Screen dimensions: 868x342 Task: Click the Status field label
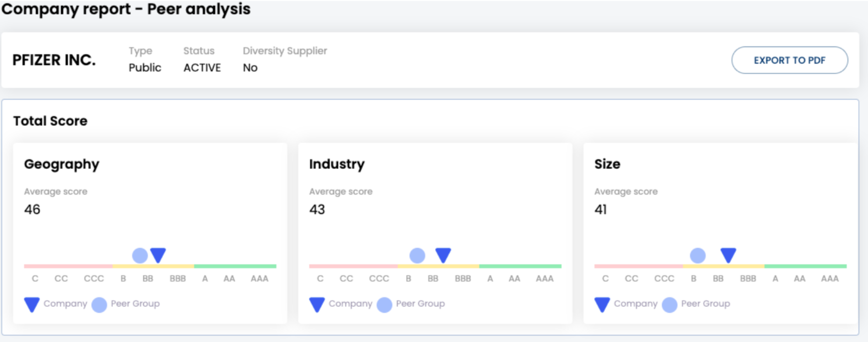coord(199,51)
